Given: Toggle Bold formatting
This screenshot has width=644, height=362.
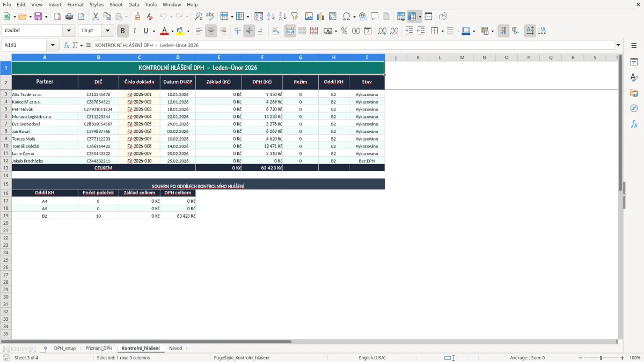Looking at the screenshot, I should pos(123,31).
